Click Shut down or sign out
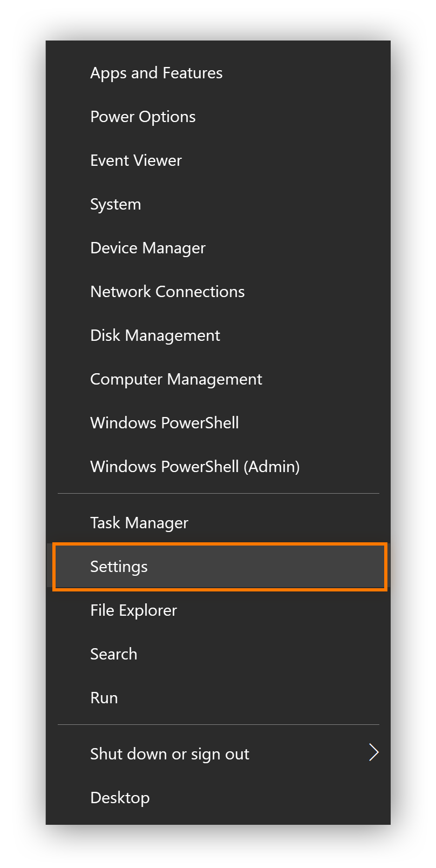436x868 pixels. coord(169,754)
